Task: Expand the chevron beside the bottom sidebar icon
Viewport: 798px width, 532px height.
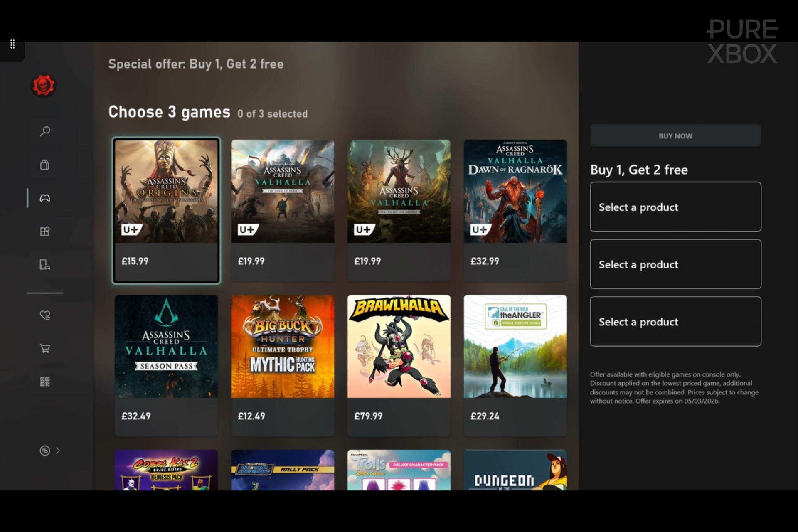Action: point(58,451)
